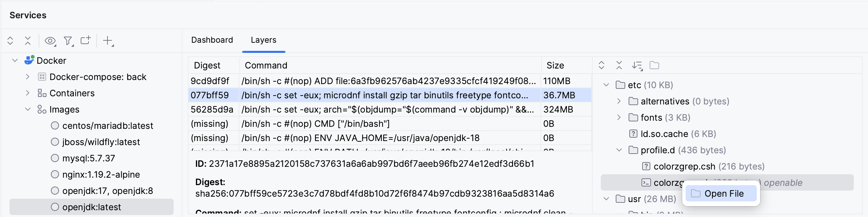Screen dimensions: 868x217
Task: Open the filter icon in Services toolbar
Action: click(68, 40)
